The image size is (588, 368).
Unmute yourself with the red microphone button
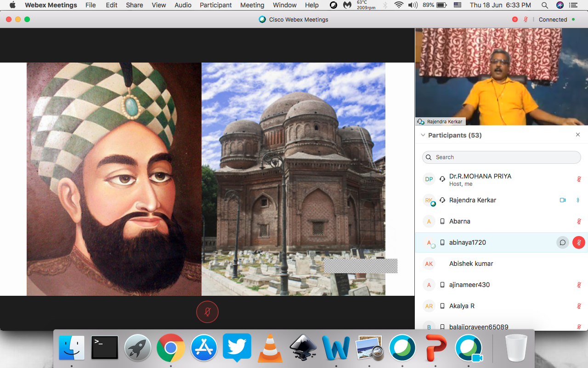pos(207,312)
